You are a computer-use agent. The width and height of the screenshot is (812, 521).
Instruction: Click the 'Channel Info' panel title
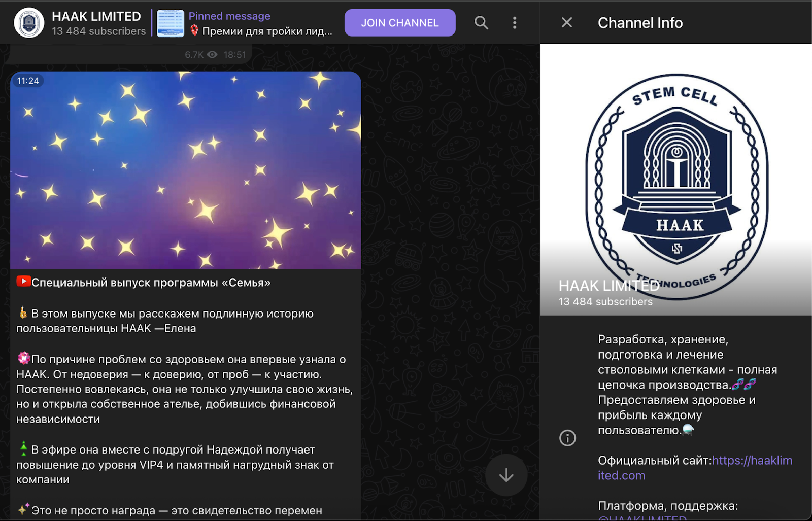(640, 23)
